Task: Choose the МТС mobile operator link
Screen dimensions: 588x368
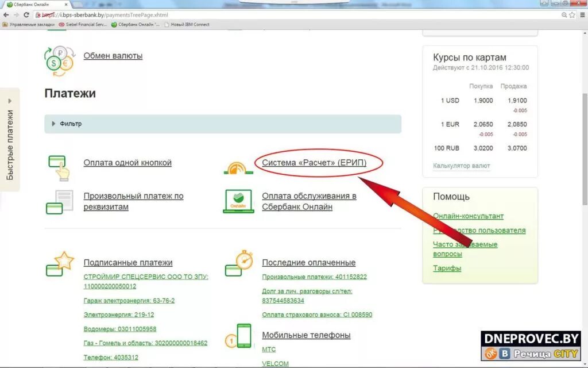Action: click(x=269, y=349)
